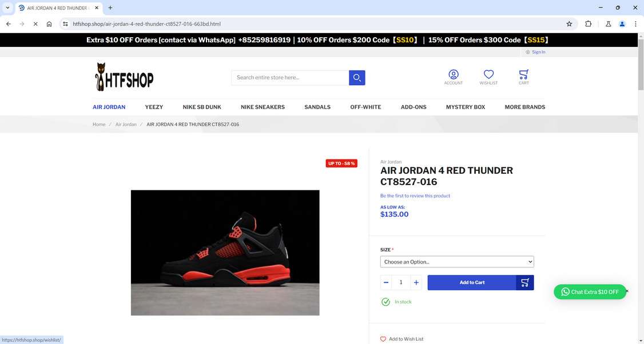Open the Chrome three-dot menu
The image size is (644, 344).
[x=635, y=24]
